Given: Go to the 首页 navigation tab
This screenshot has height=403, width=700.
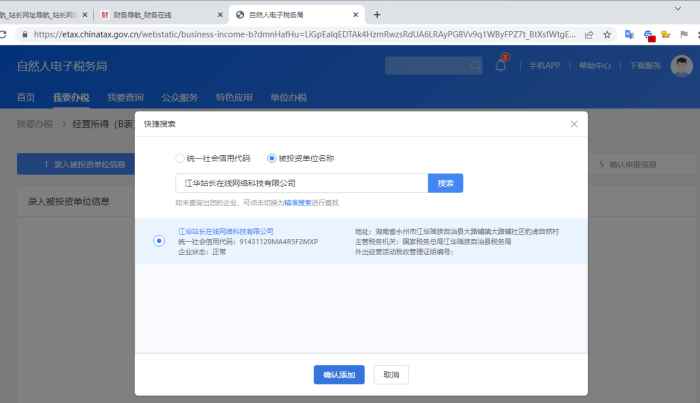Looking at the screenshot, I should (25, 98).
